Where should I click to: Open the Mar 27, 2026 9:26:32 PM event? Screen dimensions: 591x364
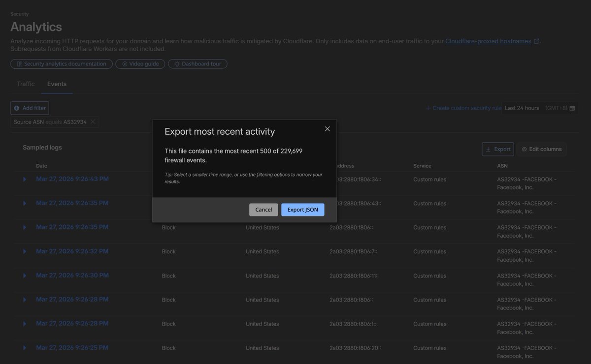click(x=72, y=251)
